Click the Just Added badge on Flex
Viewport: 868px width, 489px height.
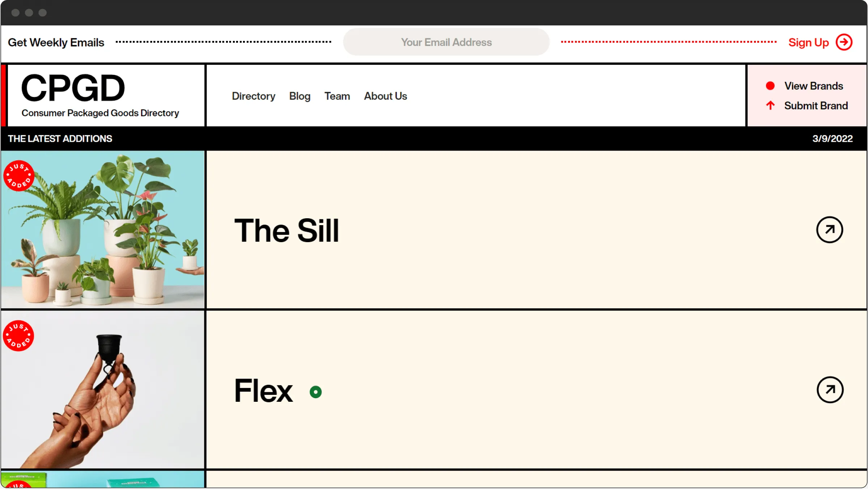pyautogui.click(x=18, y=335)
